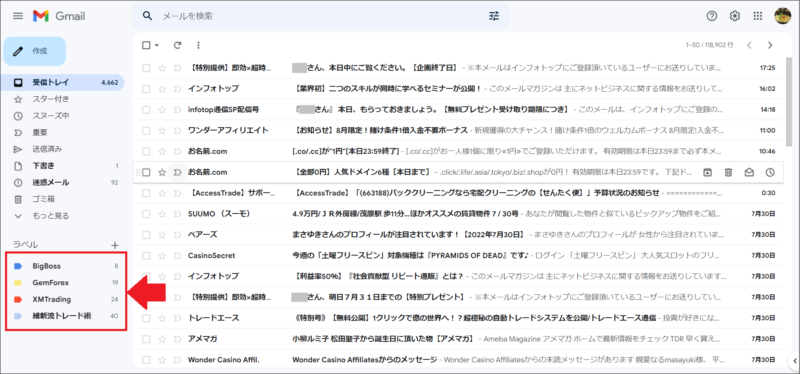The height and width of the screenshot is (374, 800).
Task: Open the support help icon
Action: [712, 16]
